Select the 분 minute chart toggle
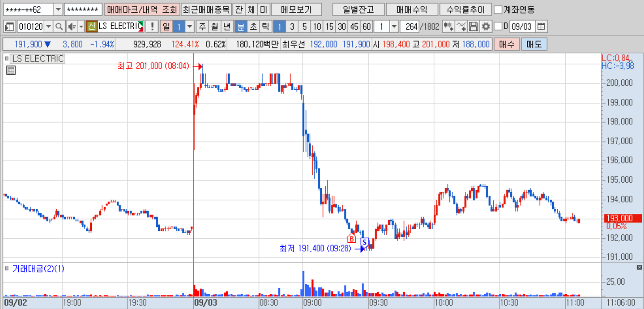Viewport: 644px width, 309px height. (x=240, y=27)
